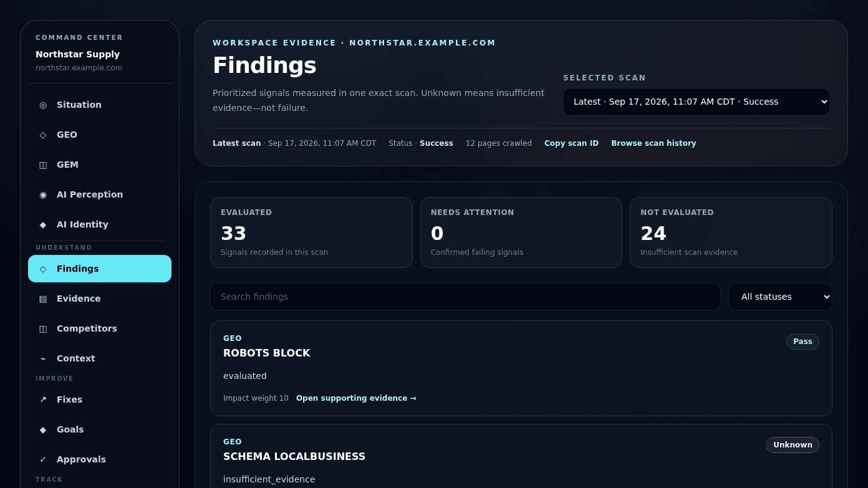Select the Not Evaluated 24 summary card
The width and height of the screenshot is (868, 488).
pyautogui.click(x=731, y=232)
